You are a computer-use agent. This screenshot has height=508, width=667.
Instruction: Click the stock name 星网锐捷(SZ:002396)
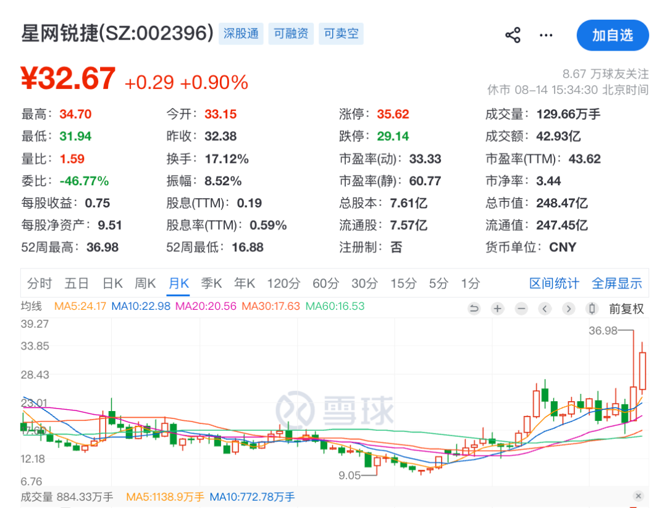(x=117, y=33)
